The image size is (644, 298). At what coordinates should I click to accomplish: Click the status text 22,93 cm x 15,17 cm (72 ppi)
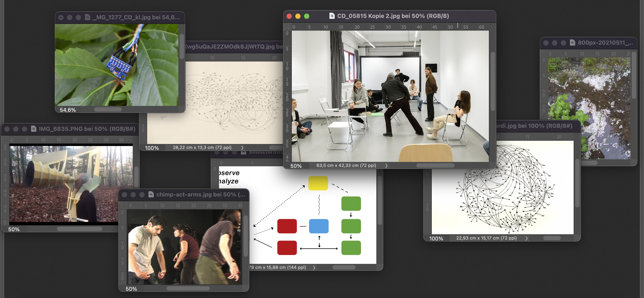(487, 238)
